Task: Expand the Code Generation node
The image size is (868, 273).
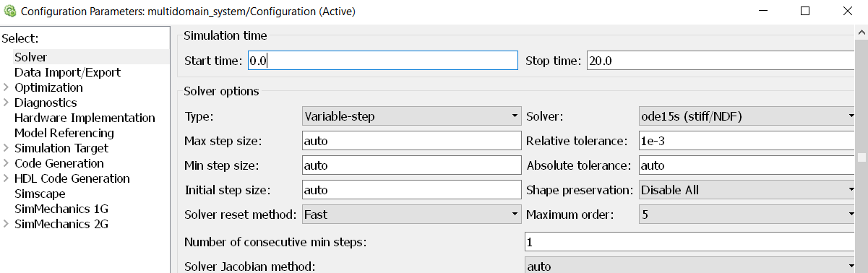Action: click(x=6, y=163)
